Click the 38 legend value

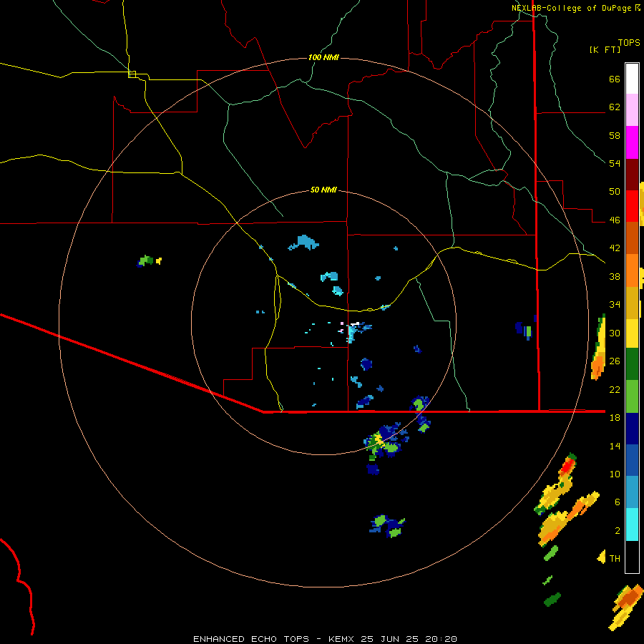tap(615, 276)
